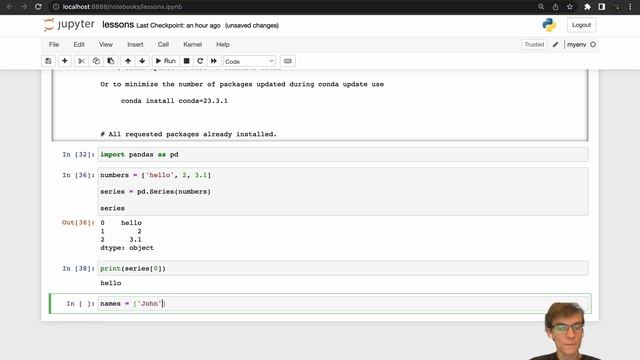Click the hello printed output

pyautogui.click(x=111, y=283)
